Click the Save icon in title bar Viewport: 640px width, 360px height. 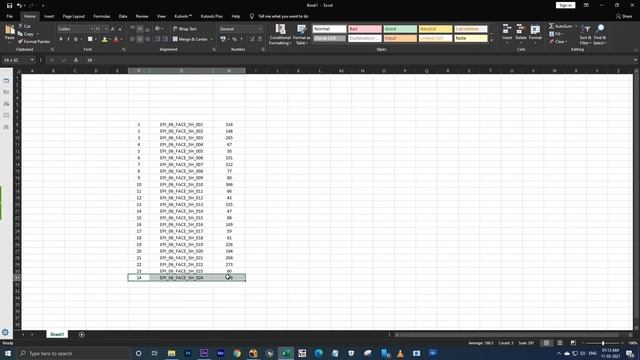[x=9, y=5]
